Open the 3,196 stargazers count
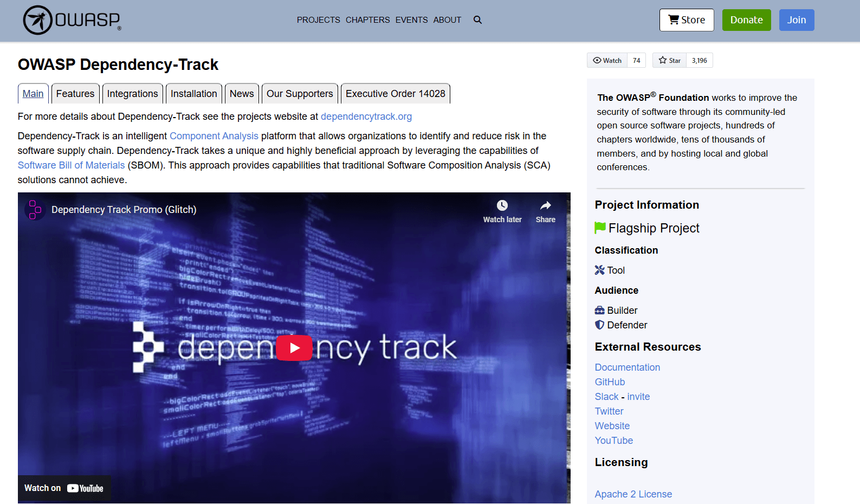Screen dimensions: 860x504 click(700, 60)
